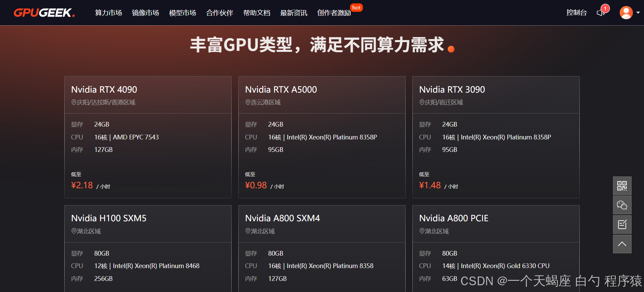The width and height of the screenshot is (644, 292).
Task: Click the RTX 3090 card's Platinum 8358P CPU text
Action: (x=497, y=137)
